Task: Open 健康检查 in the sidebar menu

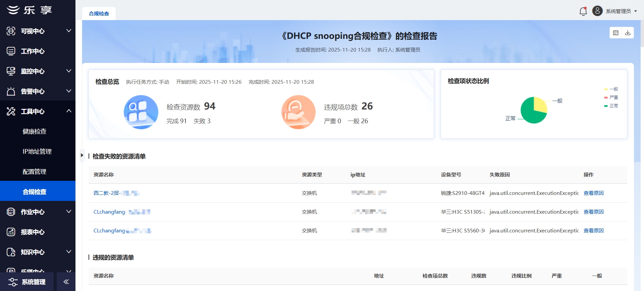Action: click(x=35, y=131)
